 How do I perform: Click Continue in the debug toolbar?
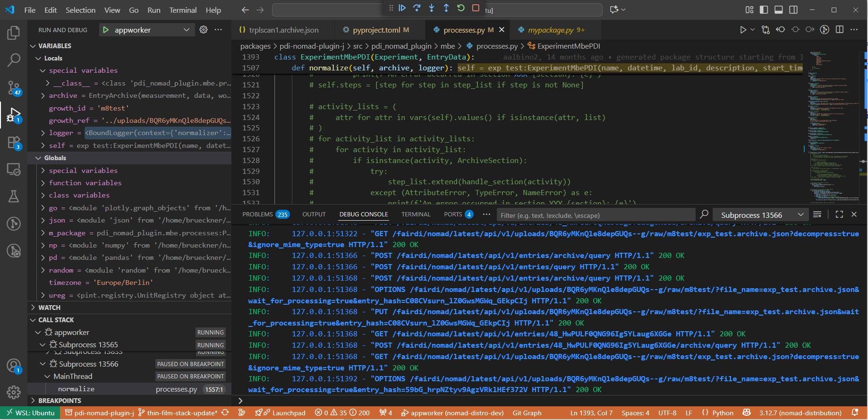click(402, 8)
